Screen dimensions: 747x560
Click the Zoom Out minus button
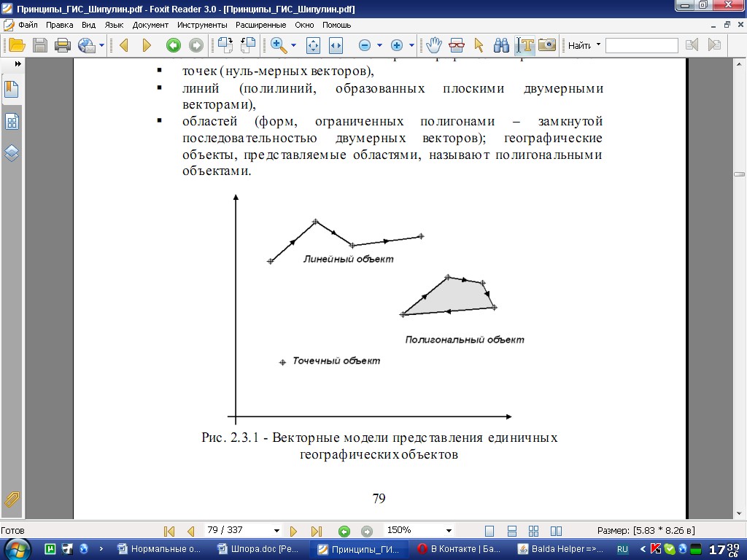(365, 45)
